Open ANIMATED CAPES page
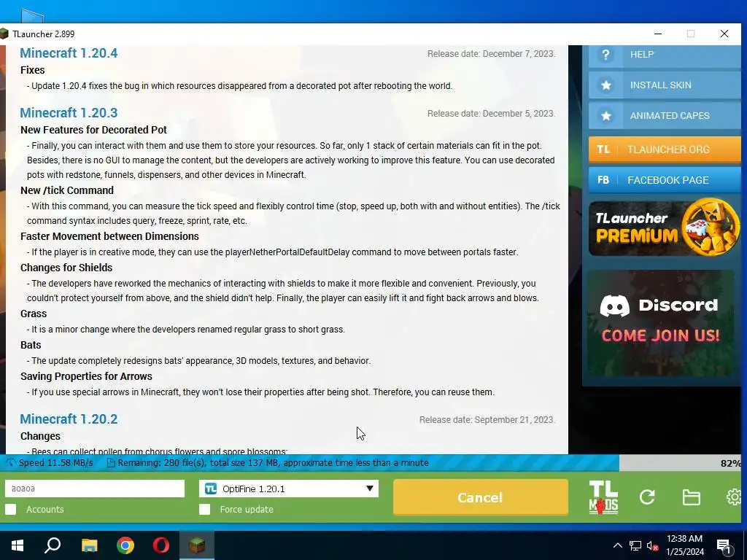Image resolution: width=747 pixels, height=560 pixels. [x=665, y=116]
